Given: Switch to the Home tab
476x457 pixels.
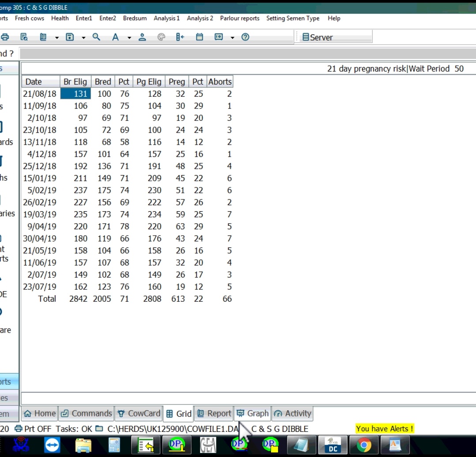Looking at the screenshot, I should (x=40, y=413).
